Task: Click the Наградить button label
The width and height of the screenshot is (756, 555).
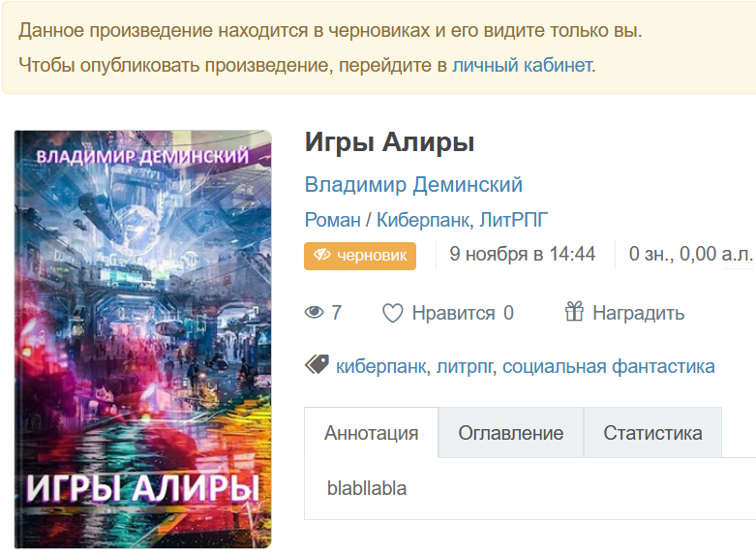Action: (638, 313)
